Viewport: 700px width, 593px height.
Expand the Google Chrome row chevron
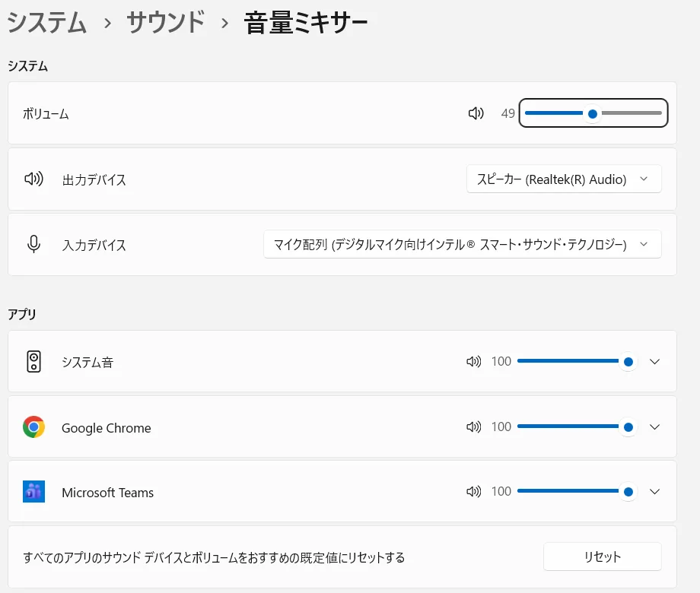click(x=654, y=427)
